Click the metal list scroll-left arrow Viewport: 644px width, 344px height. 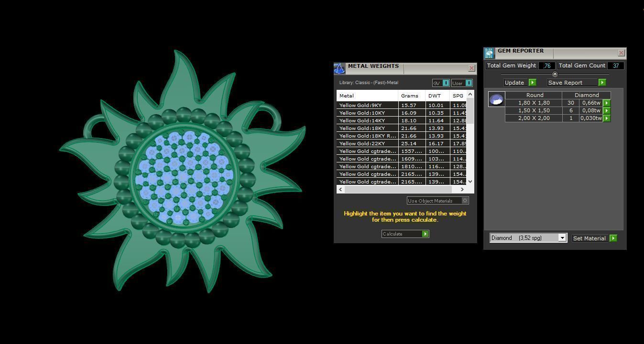coord(340,189)
